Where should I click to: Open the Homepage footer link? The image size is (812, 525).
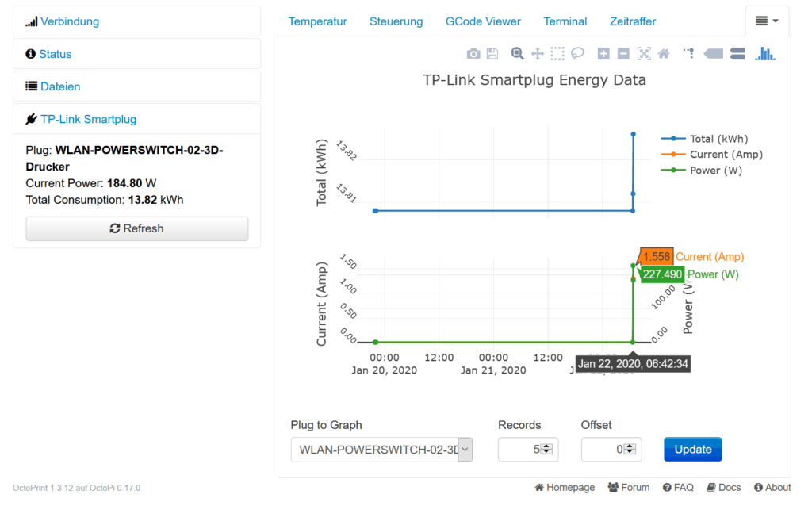[565, 487]
